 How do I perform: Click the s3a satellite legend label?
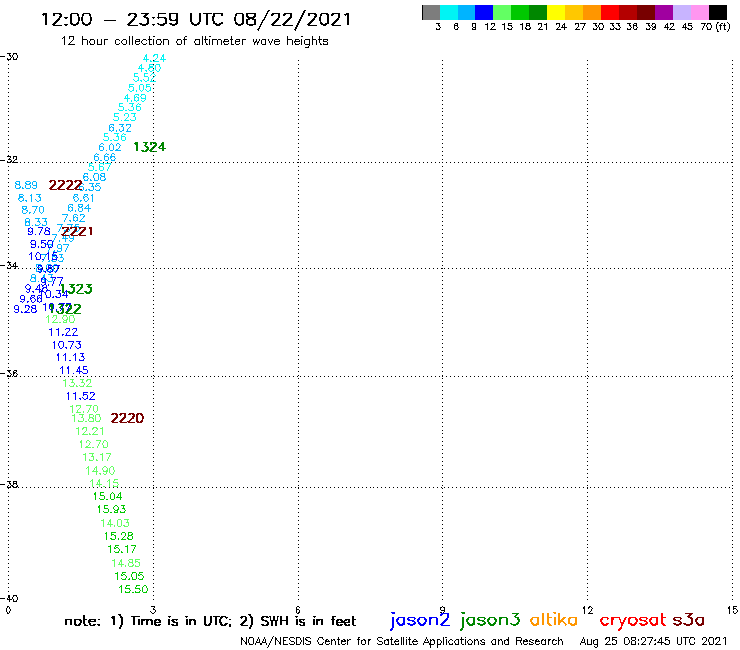(x=689, y=620)
